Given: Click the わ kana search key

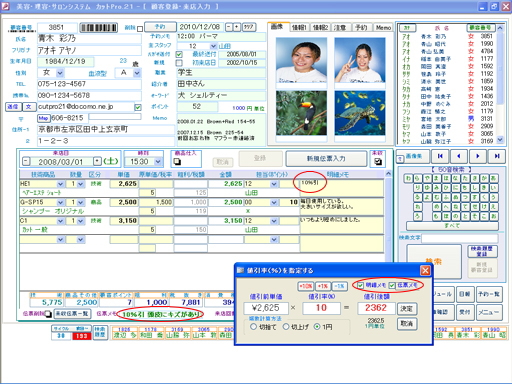Looking at the screenshot, I should click(x=408, y=178).
